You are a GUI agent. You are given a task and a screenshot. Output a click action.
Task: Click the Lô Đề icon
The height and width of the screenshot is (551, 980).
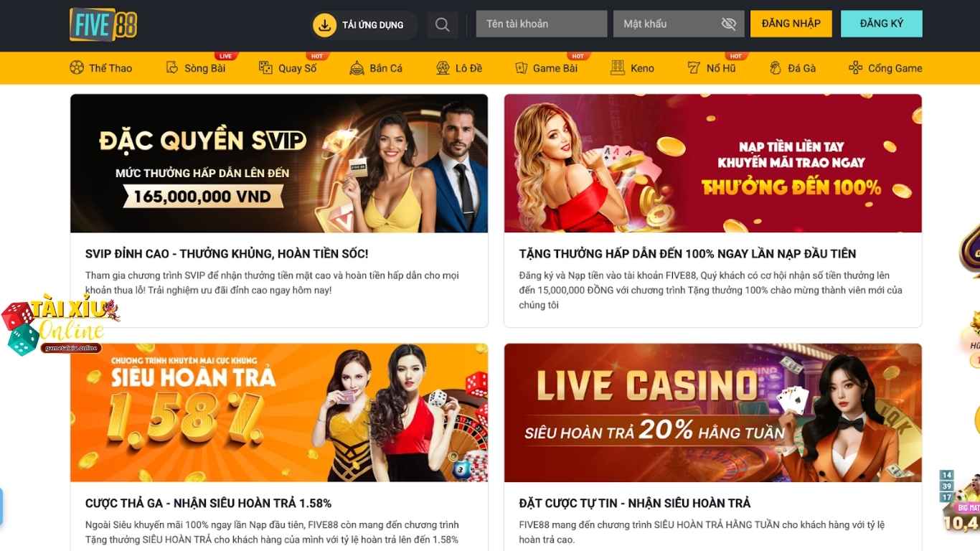(x=443, y=68)
